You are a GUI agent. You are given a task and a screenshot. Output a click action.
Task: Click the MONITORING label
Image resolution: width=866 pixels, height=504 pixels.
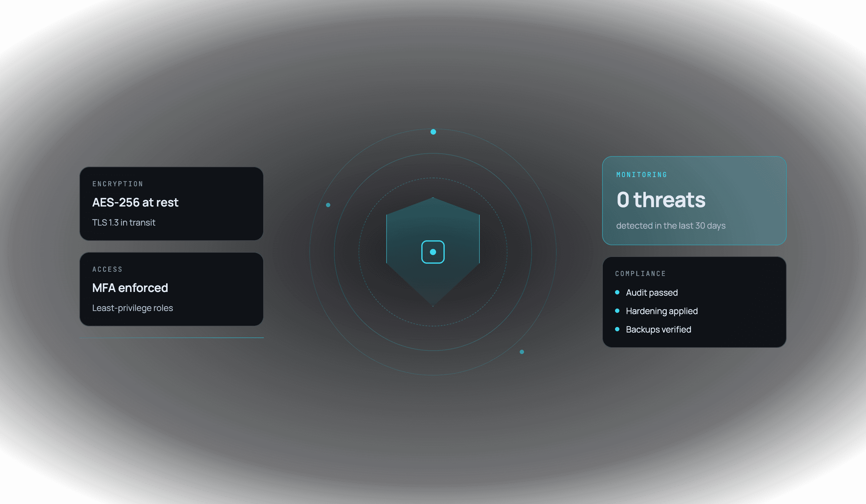(x=642, y=175)
